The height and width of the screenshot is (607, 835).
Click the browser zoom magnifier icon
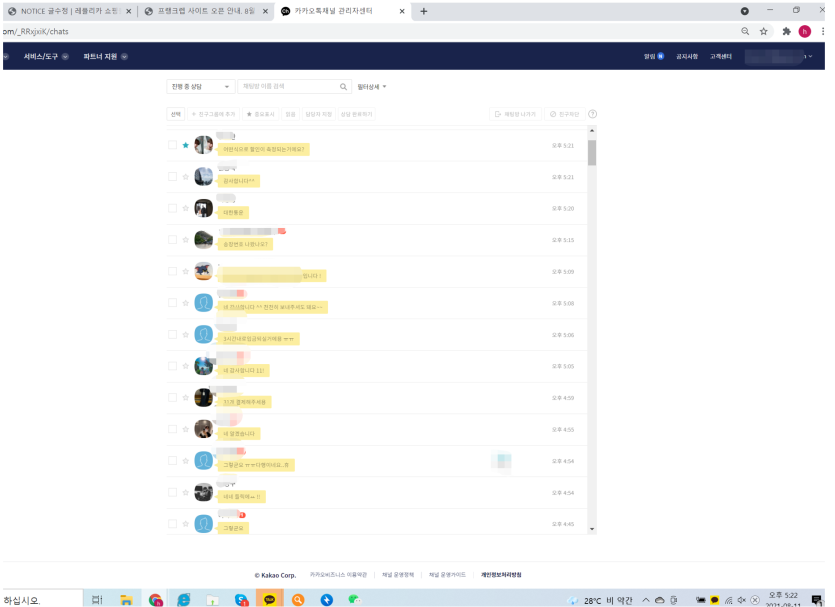coord(745,31)
